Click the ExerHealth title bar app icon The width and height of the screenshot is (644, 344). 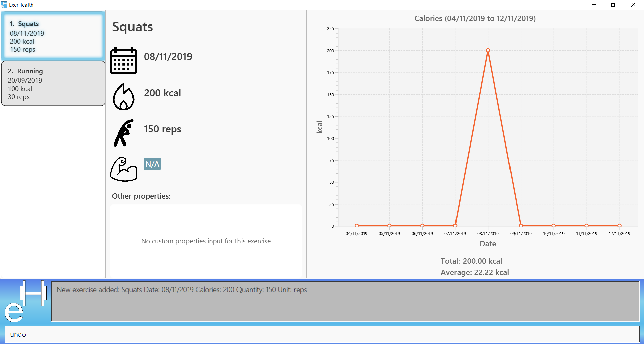click(4, 5)
